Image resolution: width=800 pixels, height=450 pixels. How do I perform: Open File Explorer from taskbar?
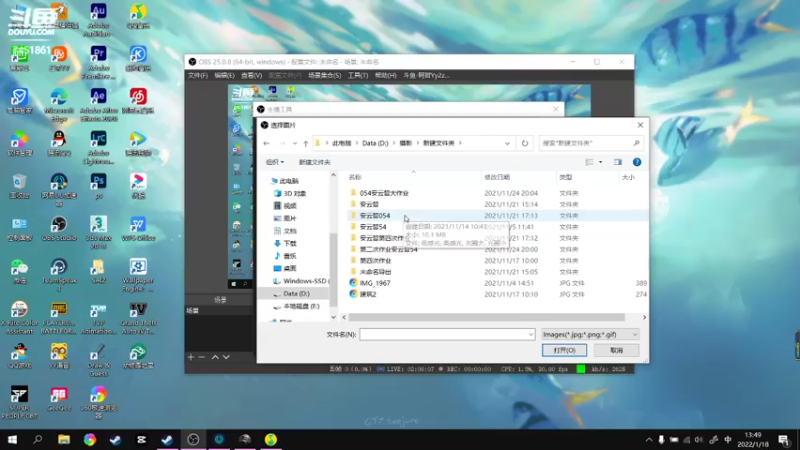64,439
